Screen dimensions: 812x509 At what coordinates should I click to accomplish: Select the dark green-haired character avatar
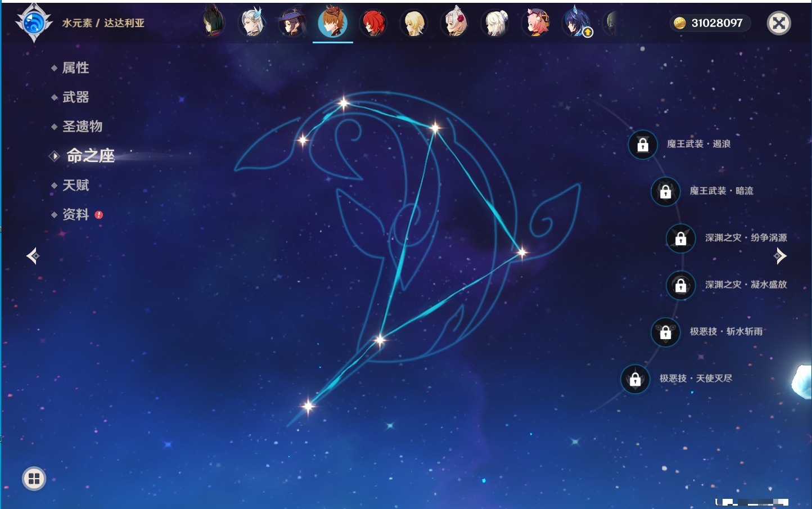213,22
